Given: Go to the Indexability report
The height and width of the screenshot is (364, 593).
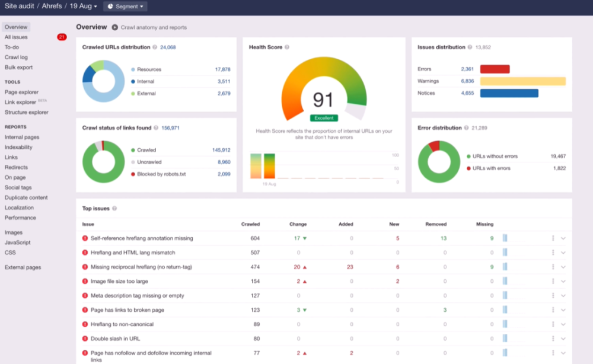Looking at the screenshot, I should click(18, 147).
